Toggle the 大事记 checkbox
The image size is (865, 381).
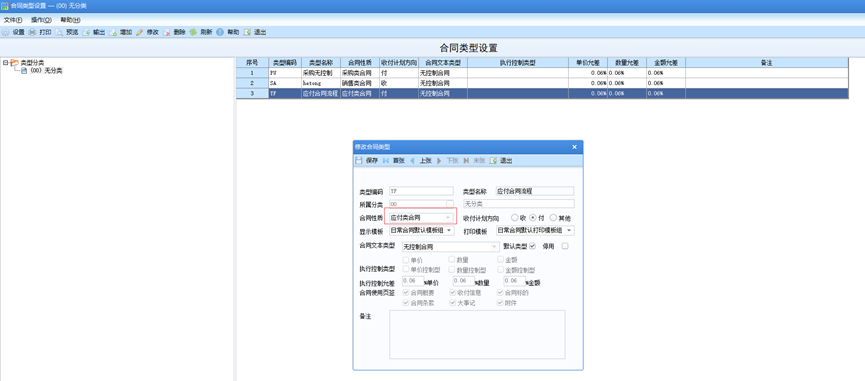coord(453,303)
